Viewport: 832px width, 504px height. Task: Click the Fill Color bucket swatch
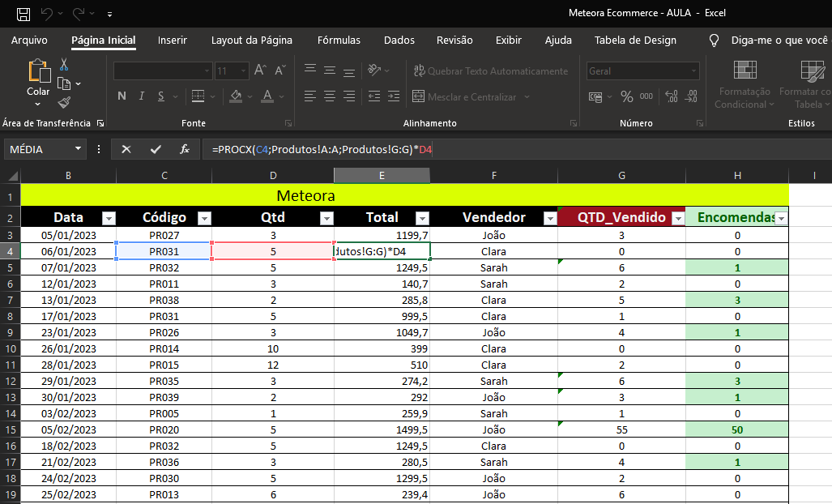pos(236,96)
